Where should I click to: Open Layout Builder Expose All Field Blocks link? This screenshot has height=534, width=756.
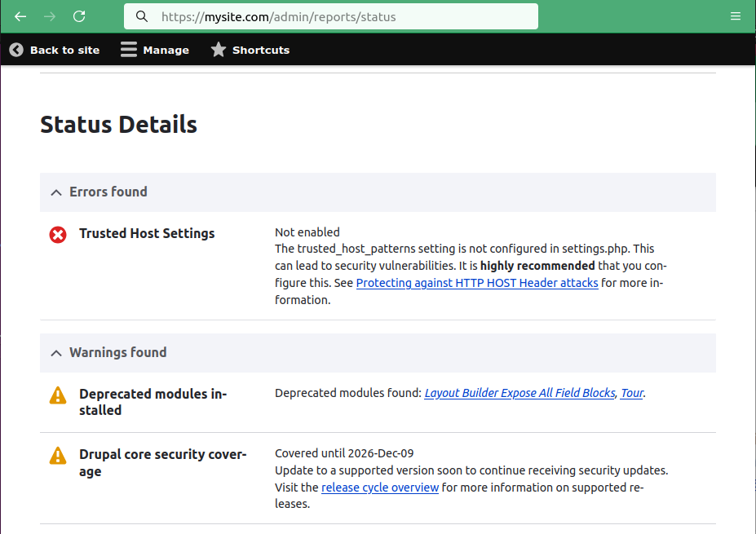tap(519, 393)
